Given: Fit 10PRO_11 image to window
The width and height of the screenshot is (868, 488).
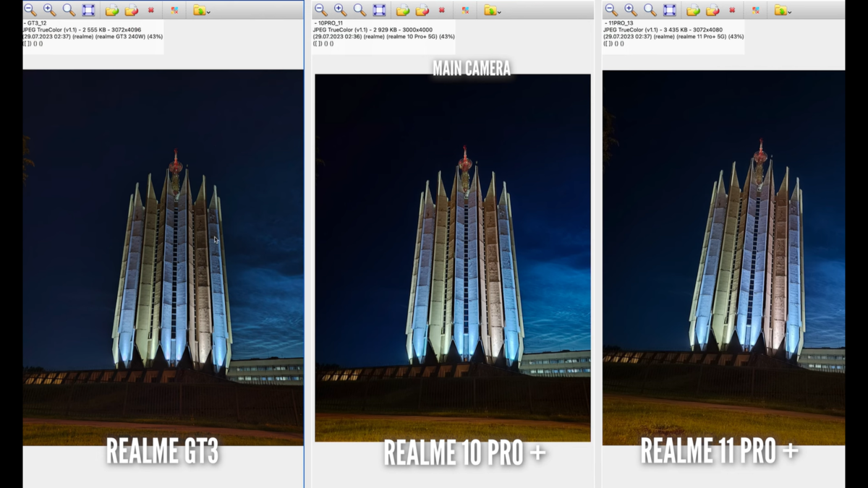Looking at the screenshot, I should pyautogui.click(x=379, y=10).
